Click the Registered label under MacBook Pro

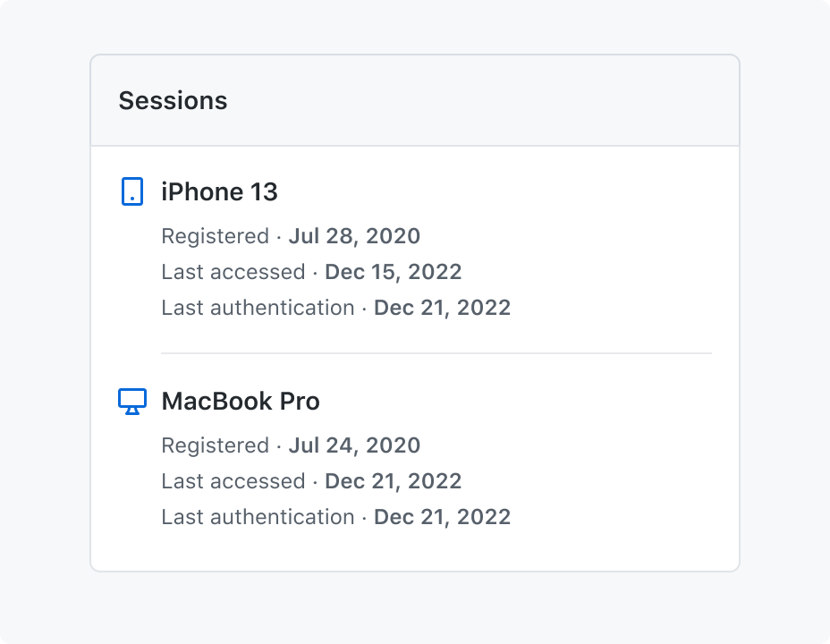[216, 445]
